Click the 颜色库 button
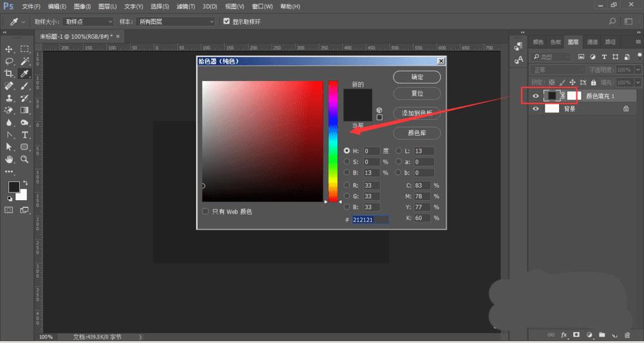This screenshot has height=343, width=644. [417, 133]
